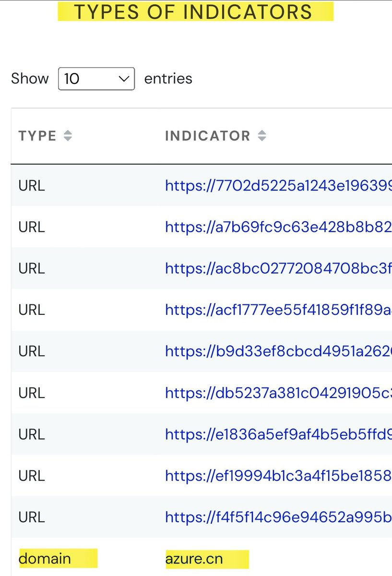The width and height of the screenshot is (392, 576).
Task: Select the highlighted azure.cn indicator value
Action: pyautogui.click(x=194, y=559)
